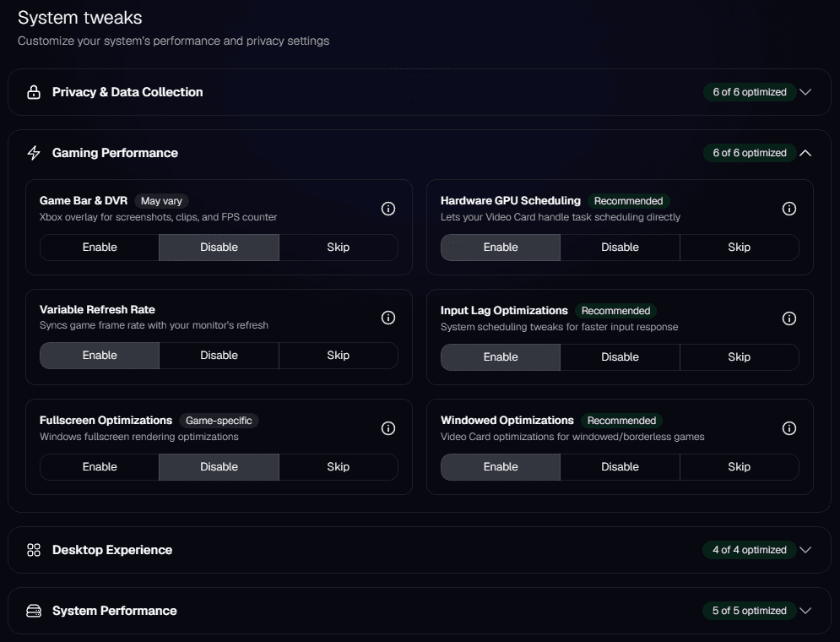
Task: Skip Hardware GPU Scheduling
Action: click(740, 247)
